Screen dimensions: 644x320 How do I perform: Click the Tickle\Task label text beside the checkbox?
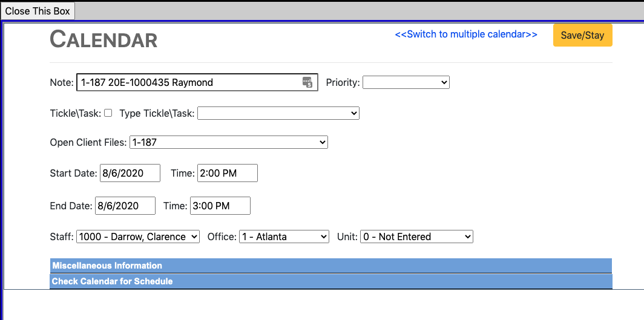76,113
